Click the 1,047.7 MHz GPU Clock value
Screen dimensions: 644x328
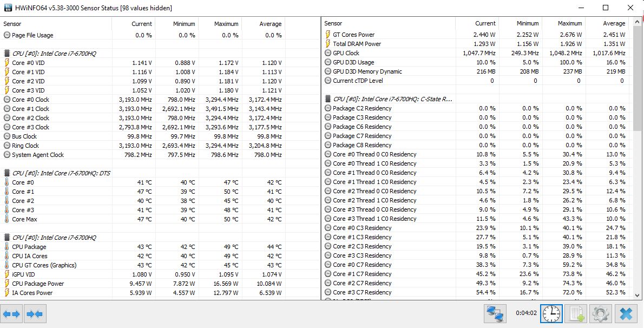click(x=479, y=53)
